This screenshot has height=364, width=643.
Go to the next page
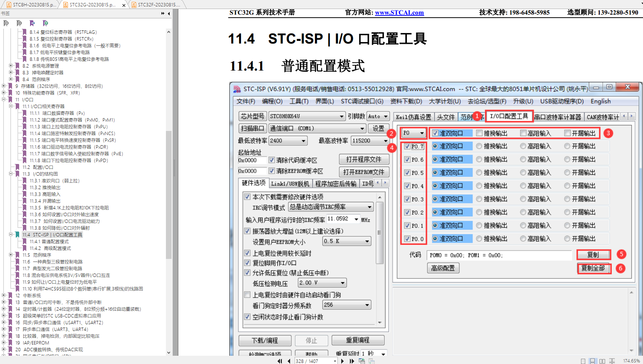(x=342, y=361)
